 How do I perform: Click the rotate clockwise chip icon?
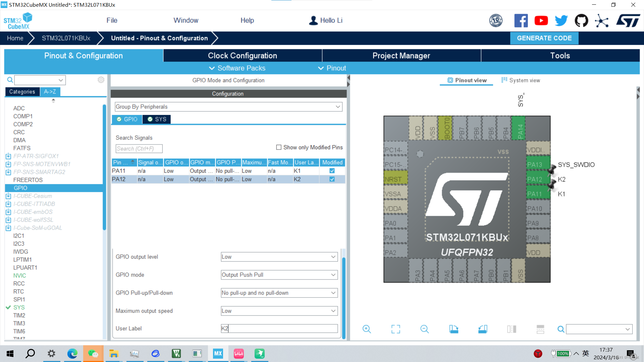454,329
